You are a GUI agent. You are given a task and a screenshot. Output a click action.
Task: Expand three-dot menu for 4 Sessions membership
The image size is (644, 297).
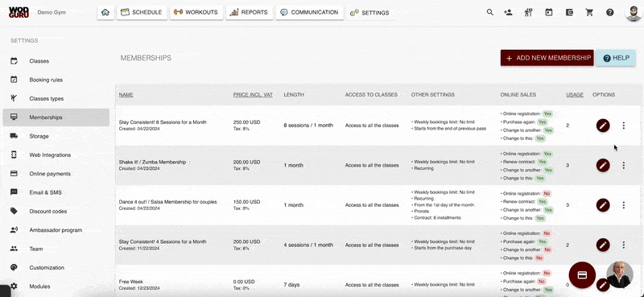(x=623, y=245)
